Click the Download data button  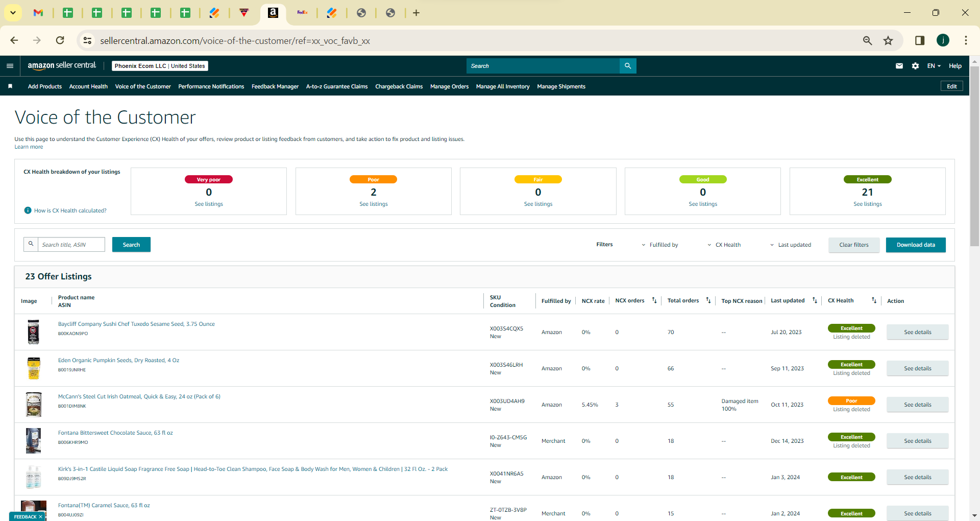pyautogui.click(x=916, y=245)
